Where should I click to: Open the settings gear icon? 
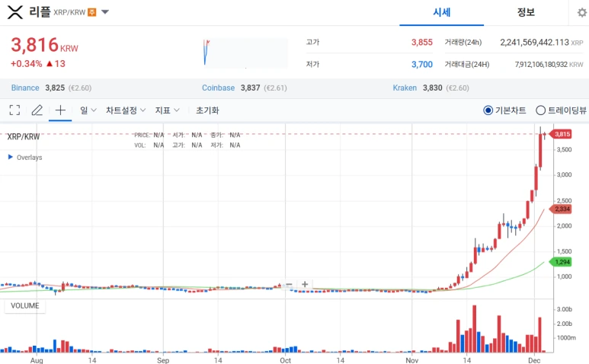coord(582,13)
